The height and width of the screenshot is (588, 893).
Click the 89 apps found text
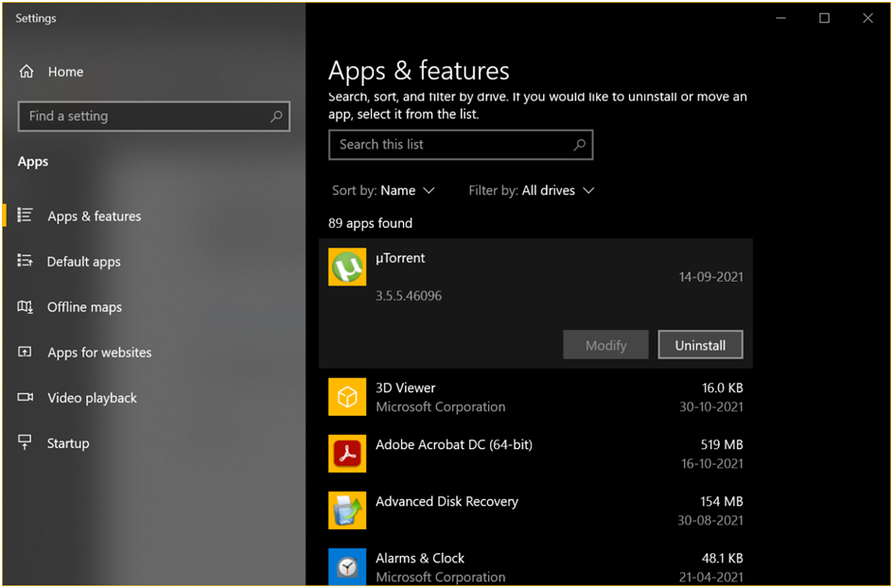[x=370, y=223]
